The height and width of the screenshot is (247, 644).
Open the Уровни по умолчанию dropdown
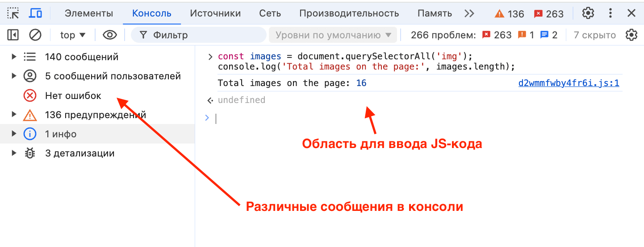tap(333, 35)
